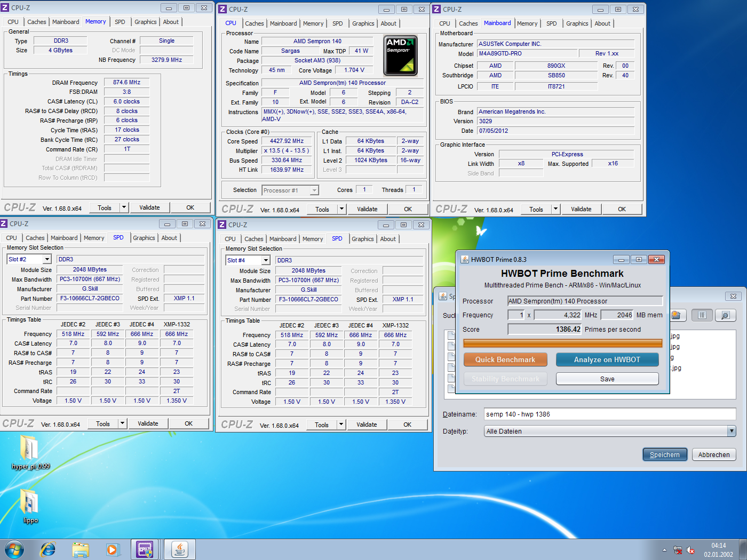The image size is (747, 560).
Task: Select the Core Voltage value 1.704 V
Action: click(354, 70)
